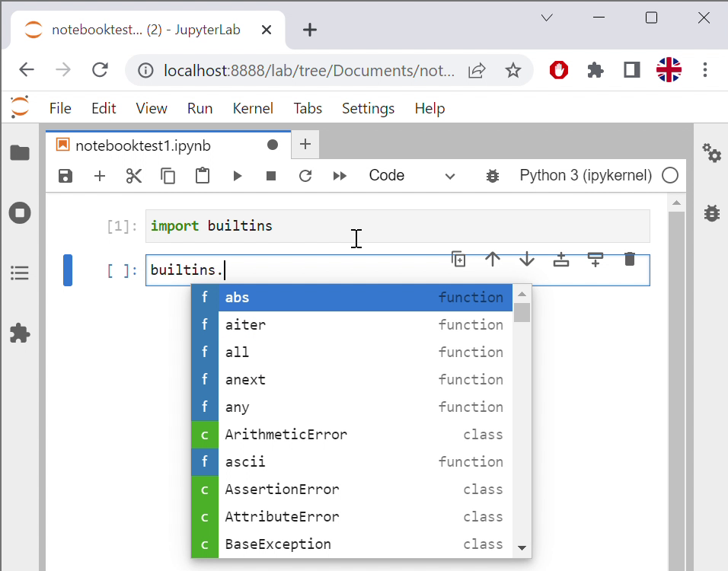This screenshot has height=571, width=728.
Task: Save the notebook with the floppy icon
Action: 65,176
